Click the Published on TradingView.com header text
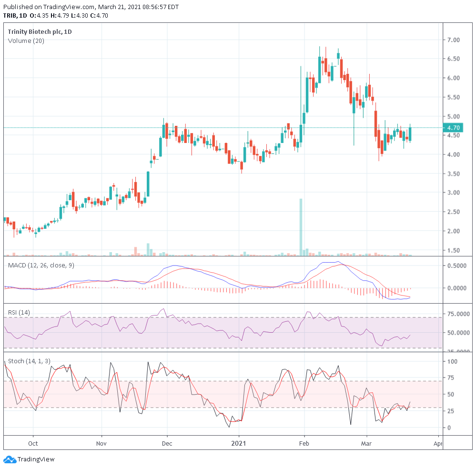The height and width of the screenshot is (469, 476). tap(91, 7)
